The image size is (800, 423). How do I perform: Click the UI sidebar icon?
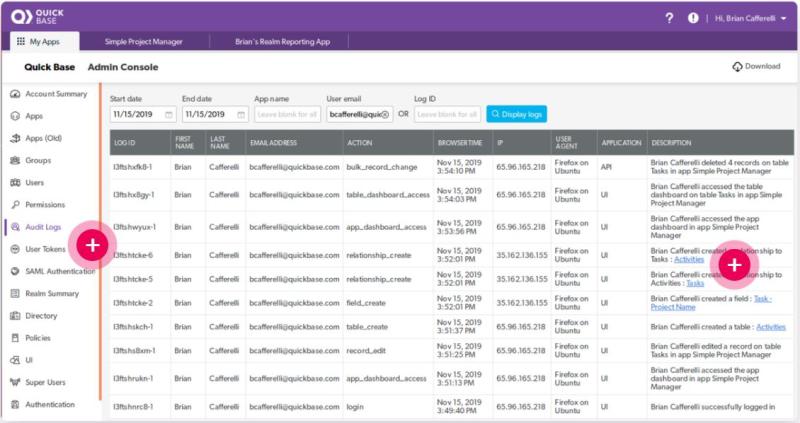[x=15, y=360]
